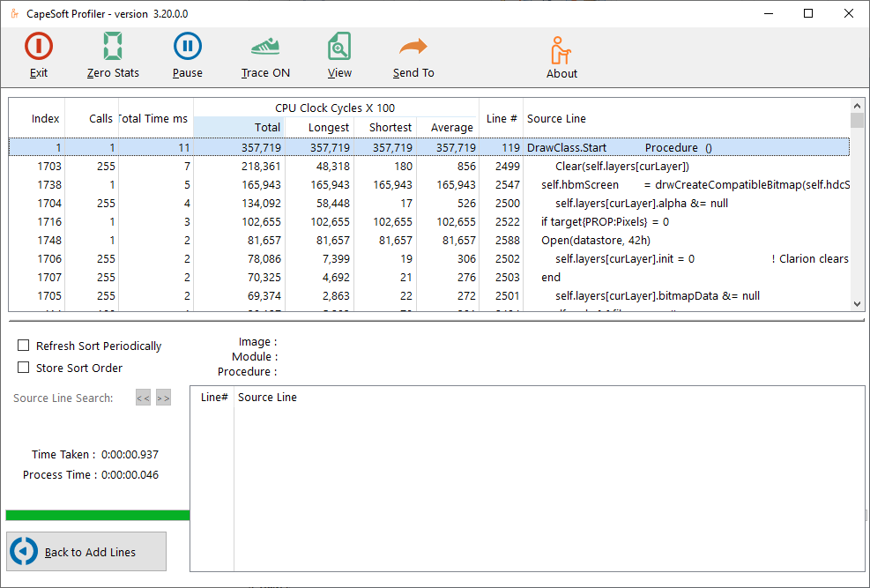The height and width of the screenshot is (588, 870).
Task: Open the About icon
Action: [561, 50]
